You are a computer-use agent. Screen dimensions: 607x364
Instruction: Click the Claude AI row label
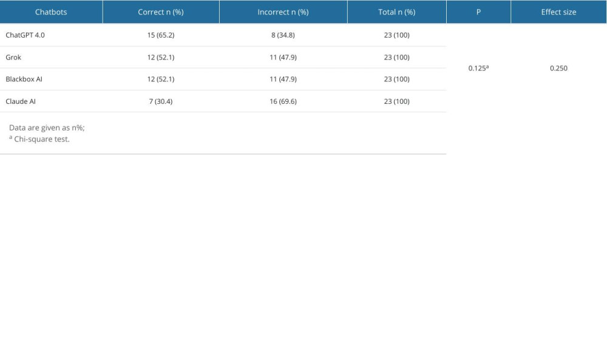[21, 101]
